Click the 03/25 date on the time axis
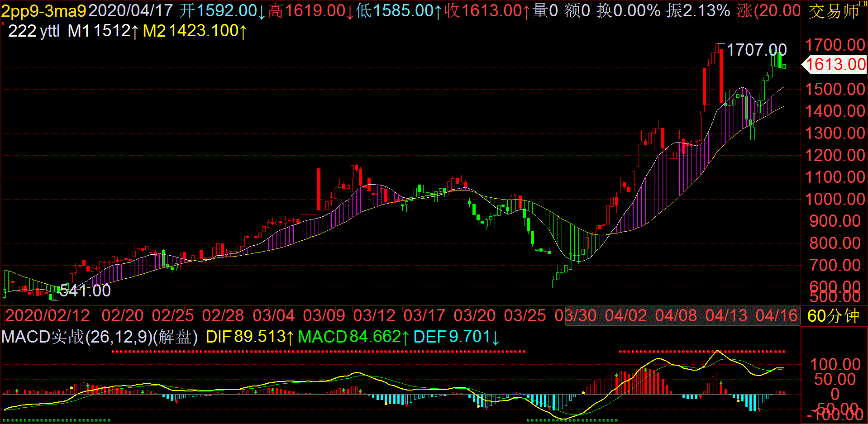This screenshot has height=424, width=868. pos(525,315)
